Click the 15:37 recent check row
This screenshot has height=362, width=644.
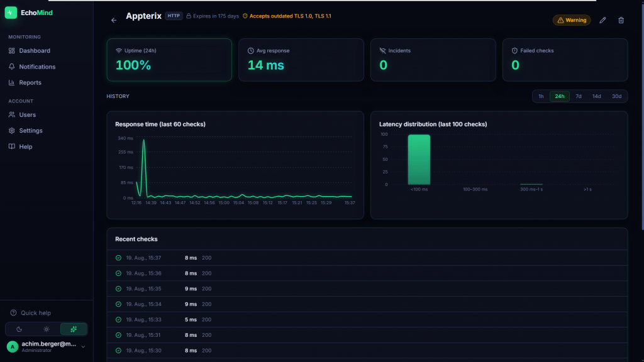click(367, 258)
